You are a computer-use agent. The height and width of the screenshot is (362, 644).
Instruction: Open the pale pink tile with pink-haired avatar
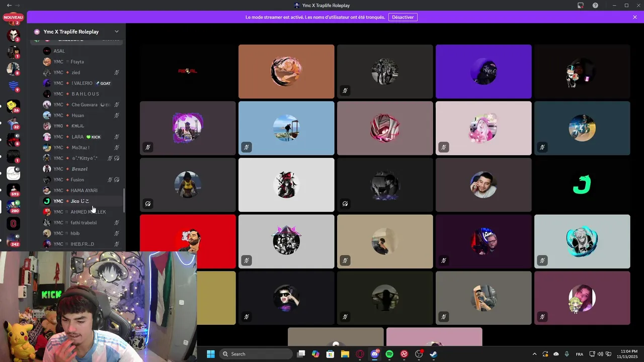(484, 128)
